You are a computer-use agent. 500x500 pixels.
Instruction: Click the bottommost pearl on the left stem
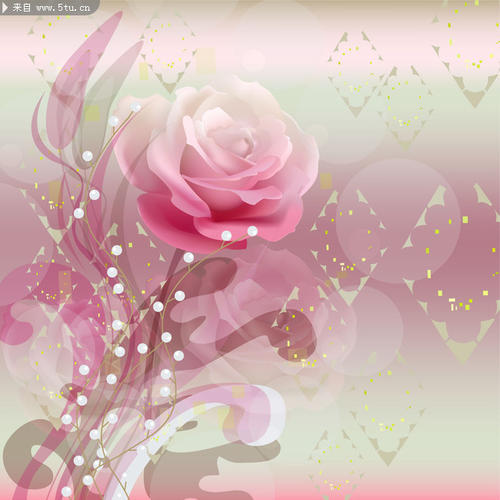click(x=66, y=491)
